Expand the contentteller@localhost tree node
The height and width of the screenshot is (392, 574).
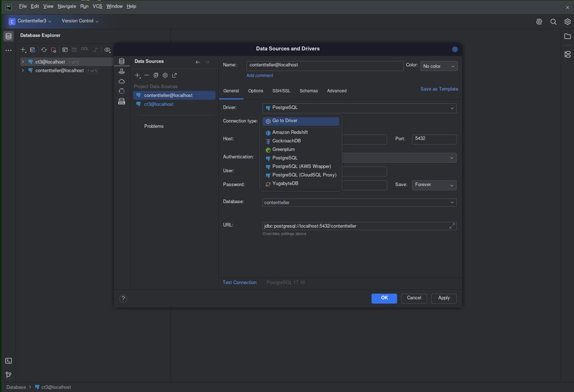(23, 70)
